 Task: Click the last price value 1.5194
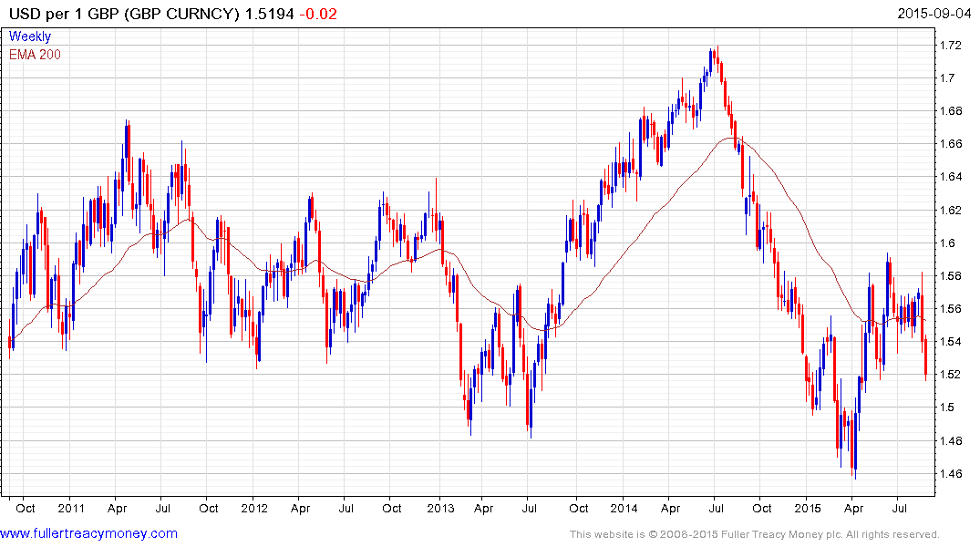[x=269, y=14]
